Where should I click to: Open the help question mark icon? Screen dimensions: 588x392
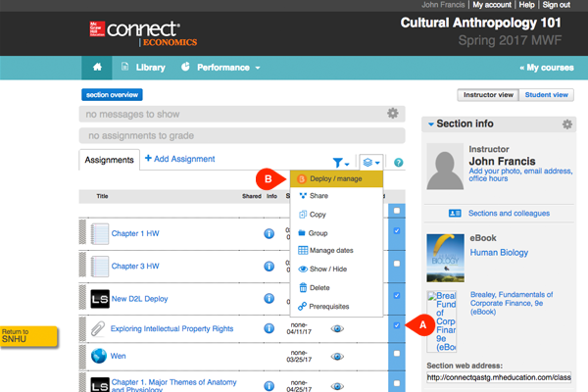399,162
